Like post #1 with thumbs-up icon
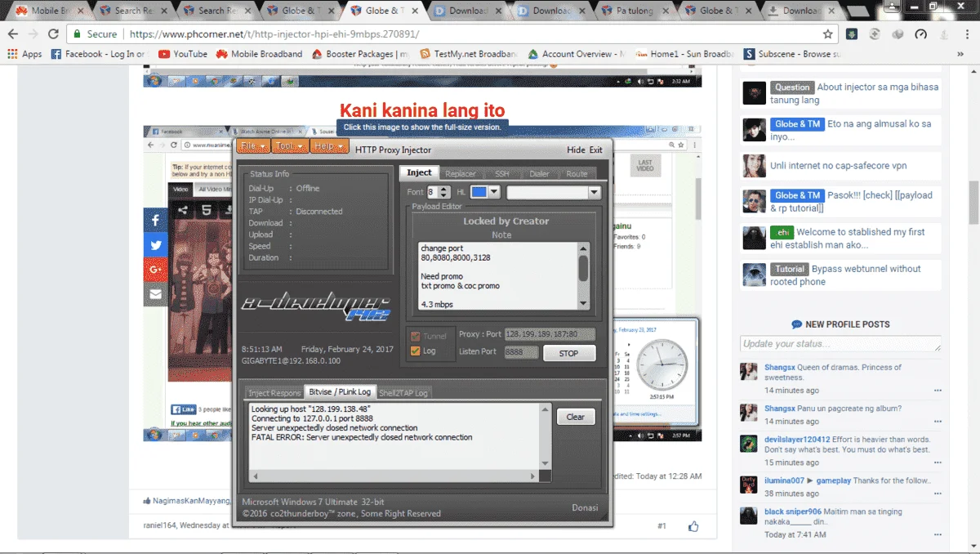The height and width of the screenshot is (554, 980). (693, 525)
